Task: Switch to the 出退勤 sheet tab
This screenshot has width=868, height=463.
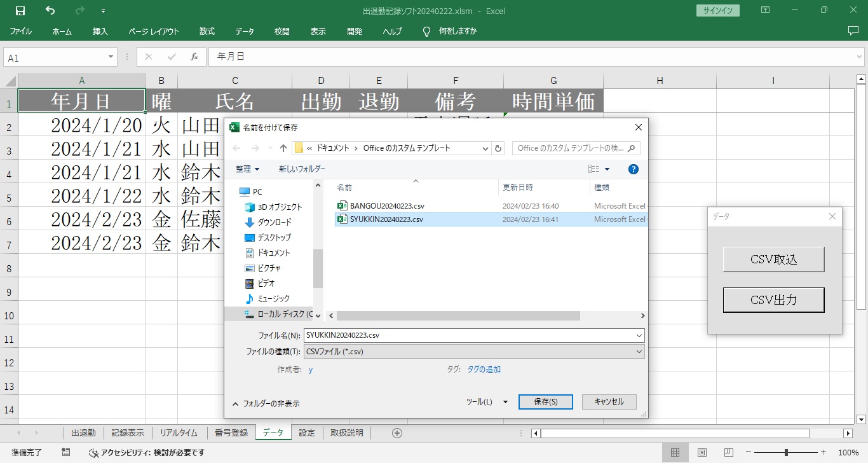Action: point(83,433)
